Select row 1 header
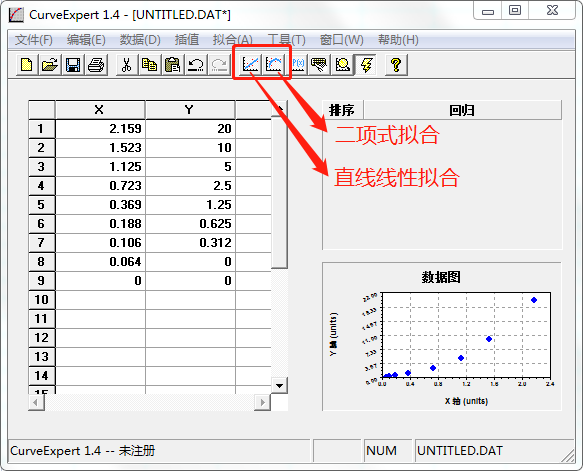 tap(42, 129)
